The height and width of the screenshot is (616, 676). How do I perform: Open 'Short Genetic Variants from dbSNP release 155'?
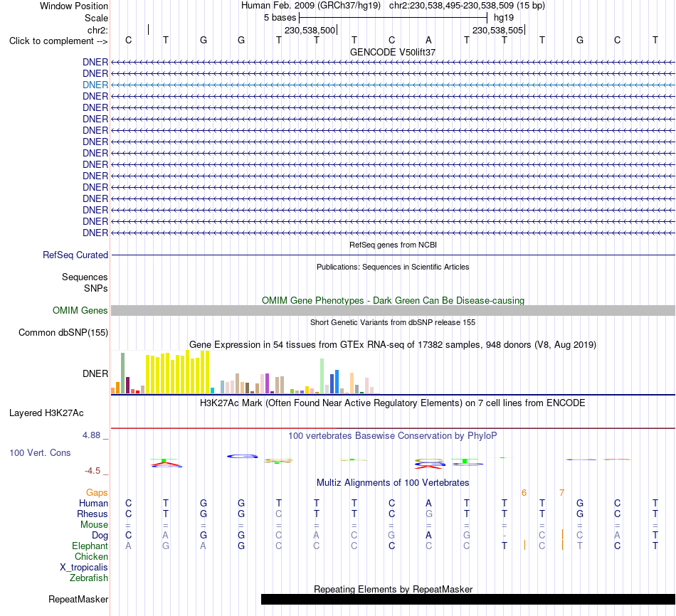tap(393, 322)
